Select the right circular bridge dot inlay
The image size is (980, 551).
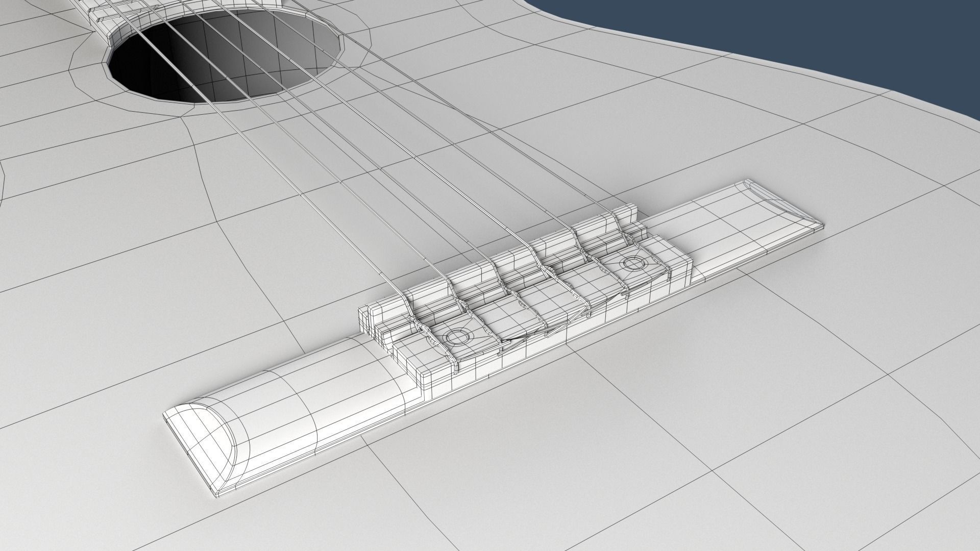click(633, 264)
